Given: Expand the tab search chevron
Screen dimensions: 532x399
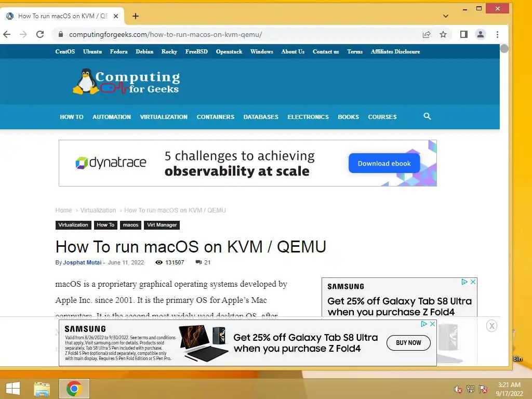Looking at the screenshot, I should click(x=446, y=16).
